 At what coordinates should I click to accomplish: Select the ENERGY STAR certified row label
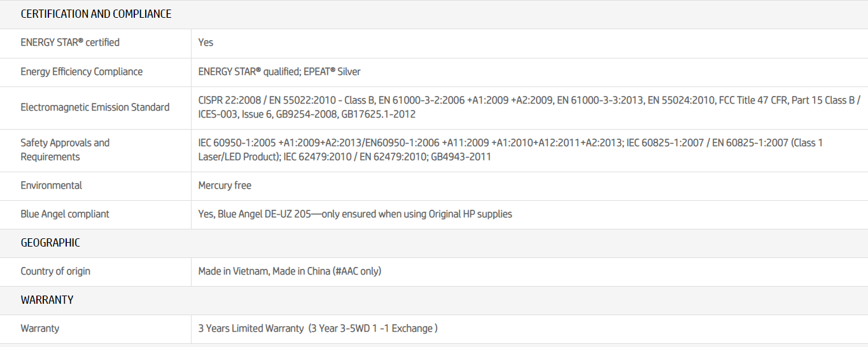tap(70, 43)
